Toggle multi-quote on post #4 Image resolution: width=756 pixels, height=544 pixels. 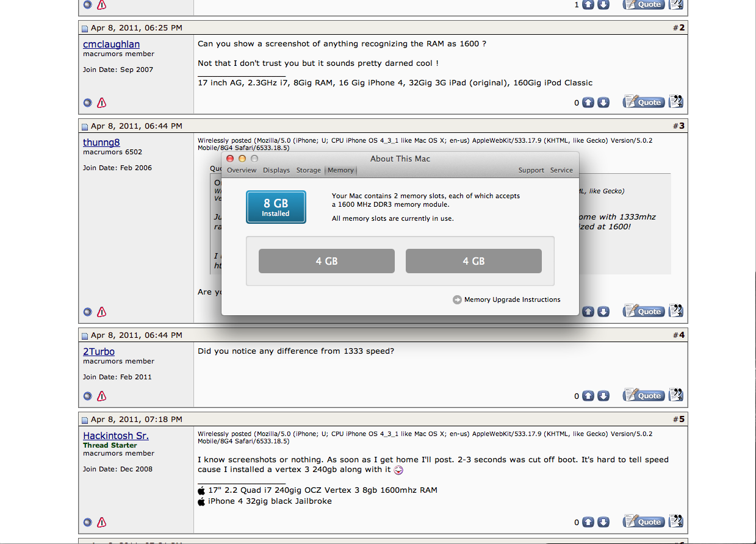676,395
